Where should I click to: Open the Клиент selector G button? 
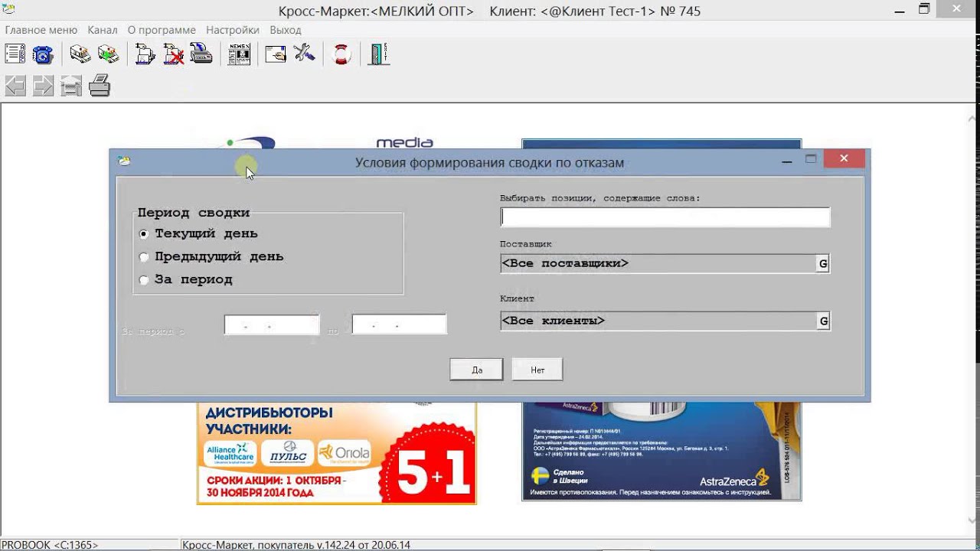[x=823, y=321]
